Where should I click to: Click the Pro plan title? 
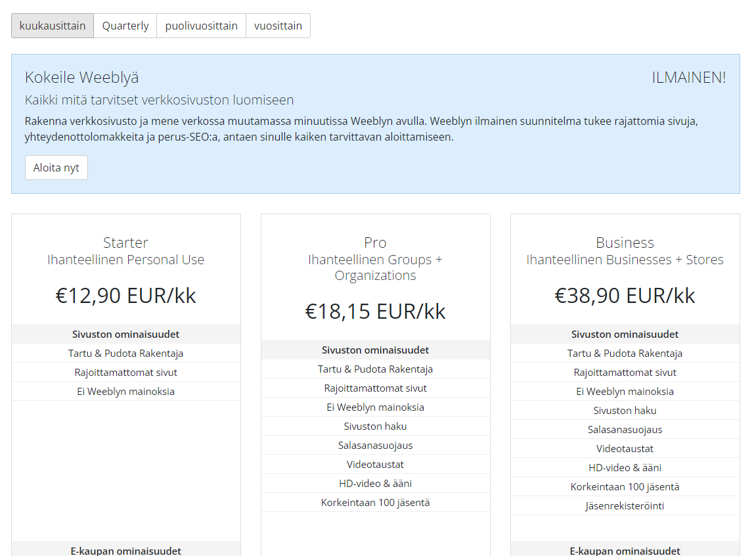(x=376, y=243)
